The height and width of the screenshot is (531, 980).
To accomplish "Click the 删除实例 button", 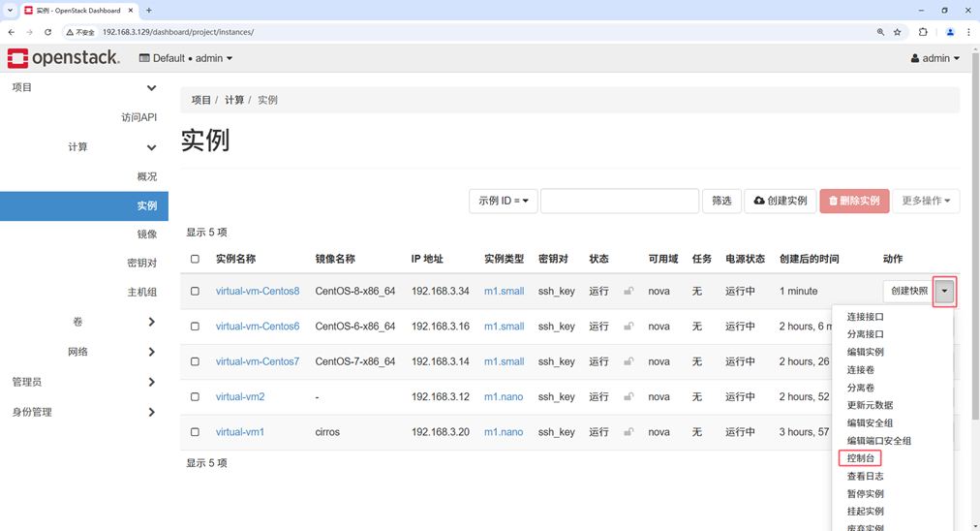I will pyautogui.click(x=854, y=201).
